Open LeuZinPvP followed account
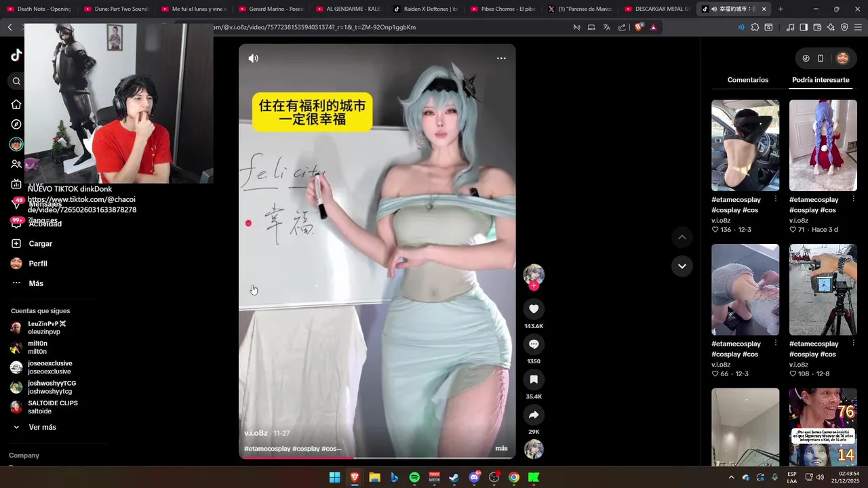This screenshot has width=868, height=488. pyautogui.click(x=39, y=327)
